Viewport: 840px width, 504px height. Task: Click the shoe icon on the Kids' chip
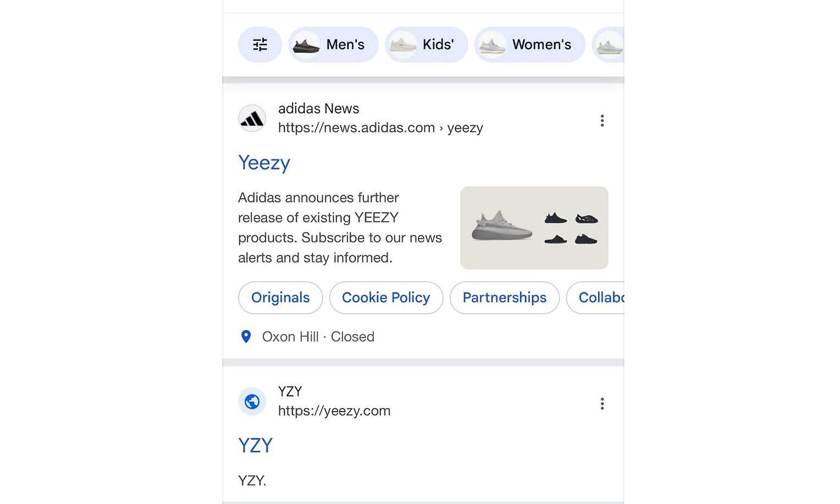401,45
